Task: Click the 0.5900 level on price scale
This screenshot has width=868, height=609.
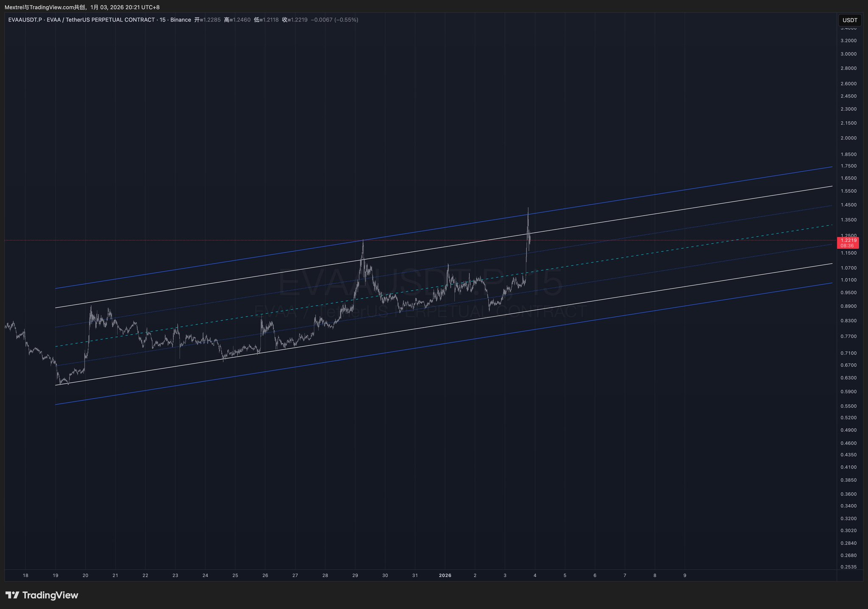Action: tap(849, 392)
